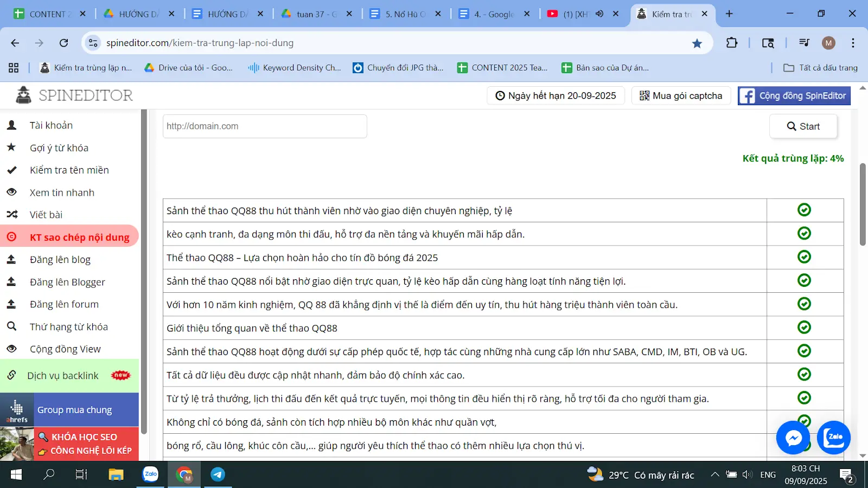Click the profile avatar M

pos(828,43)
